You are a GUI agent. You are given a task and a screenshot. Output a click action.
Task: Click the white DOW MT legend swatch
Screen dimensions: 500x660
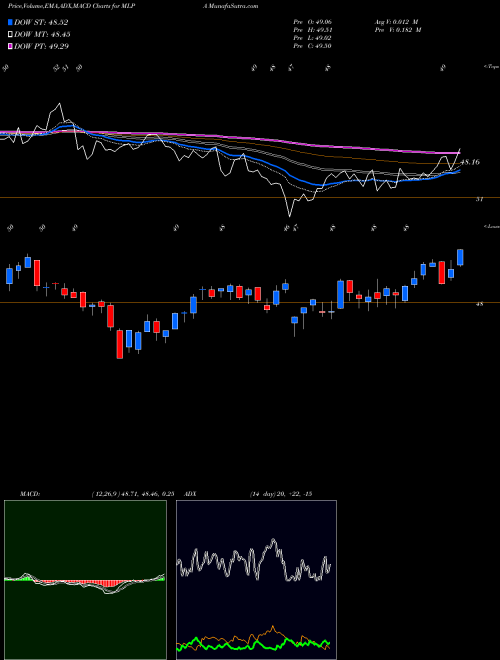(10, 35)
